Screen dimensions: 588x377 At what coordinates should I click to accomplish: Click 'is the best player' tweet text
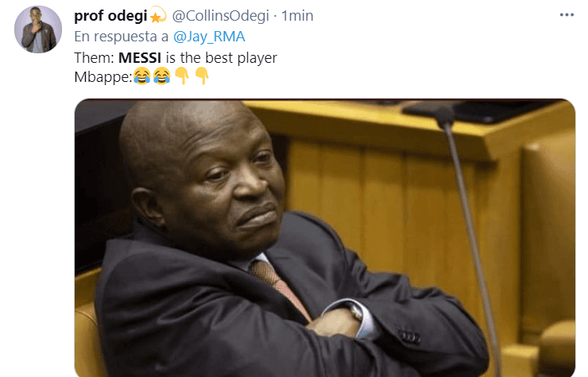pos(221,58)
